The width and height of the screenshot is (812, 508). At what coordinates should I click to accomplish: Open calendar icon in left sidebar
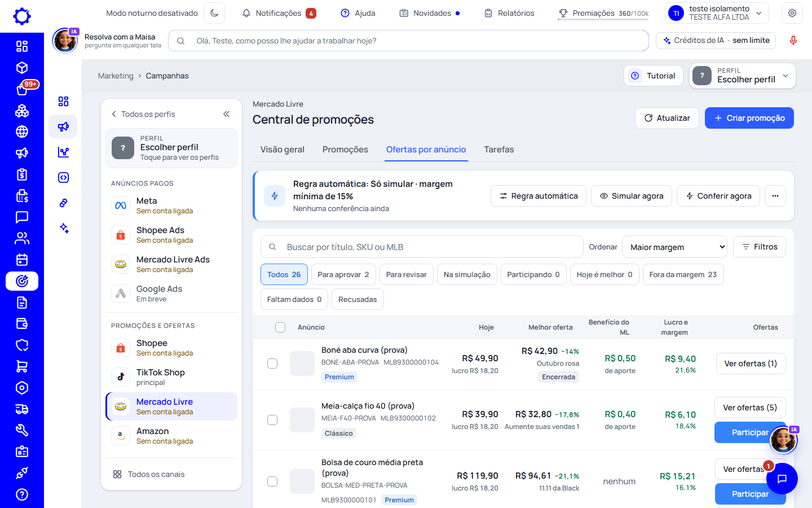(22, 260)
